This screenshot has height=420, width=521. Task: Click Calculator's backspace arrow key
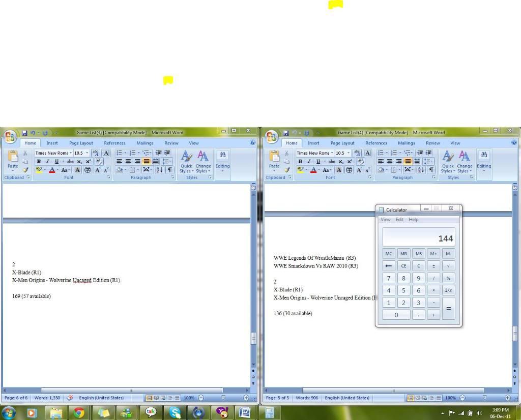coord(389,266)
